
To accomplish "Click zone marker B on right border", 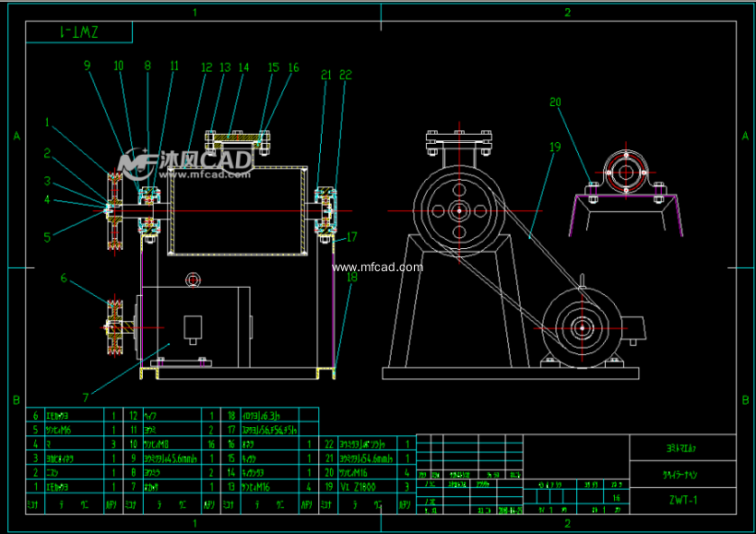I will tap(745, 399).
